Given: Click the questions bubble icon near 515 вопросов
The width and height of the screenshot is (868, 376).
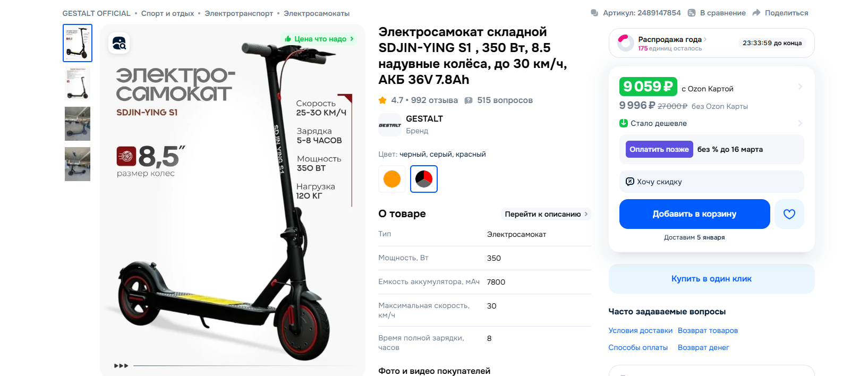Looking at the screenshot, I should click(469, 100).
